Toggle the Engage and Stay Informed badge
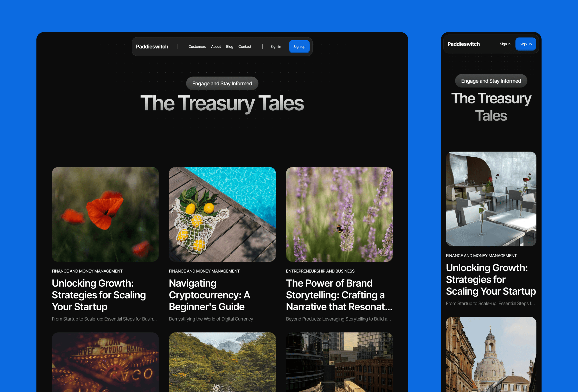This screenshot has width=578, height=392. coord(222,83)
